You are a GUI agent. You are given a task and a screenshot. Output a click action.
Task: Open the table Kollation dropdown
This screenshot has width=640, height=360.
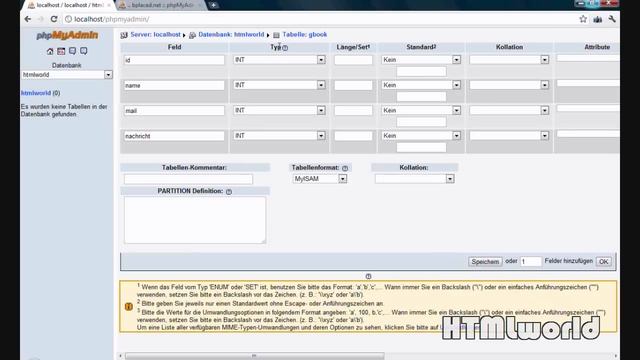[414, 179]
